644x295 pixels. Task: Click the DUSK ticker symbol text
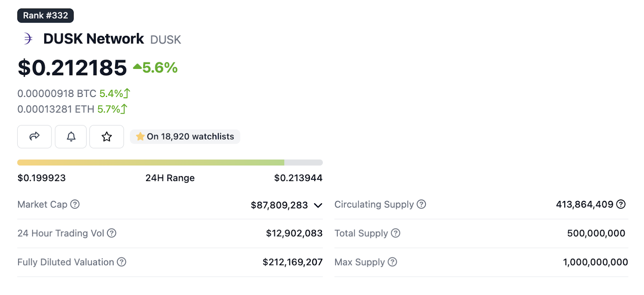165,39
